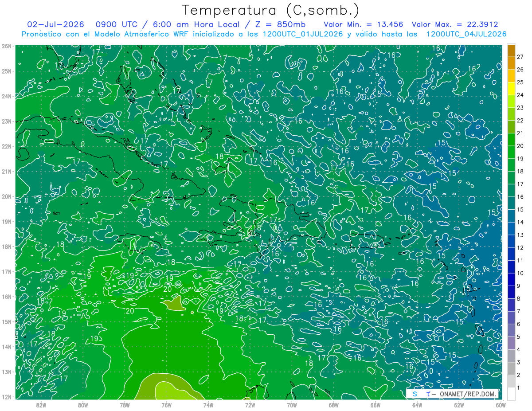The image size is (532, 411).
Task: Click the "80W" longitude axis label
Action: pyautogui.click(x=82, y=405)
